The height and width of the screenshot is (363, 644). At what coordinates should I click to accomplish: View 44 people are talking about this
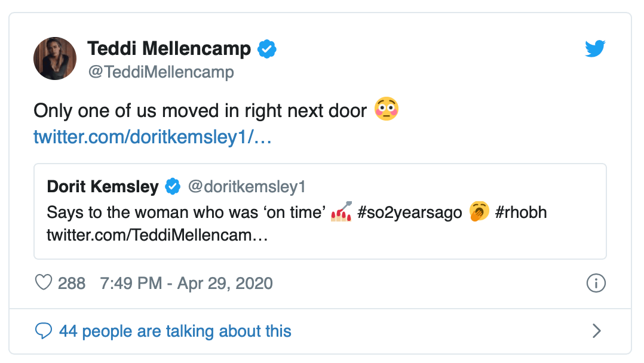click(x=175, y=331)
